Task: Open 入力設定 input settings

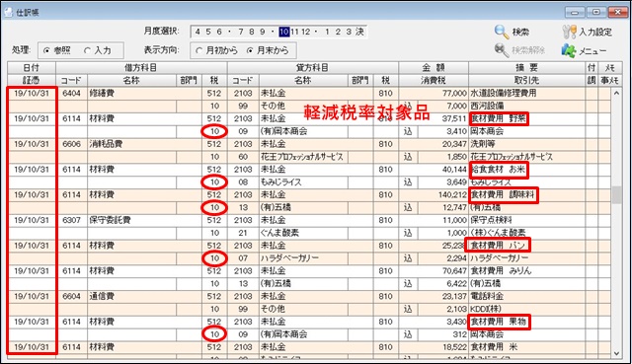Action: coord(587,32)
